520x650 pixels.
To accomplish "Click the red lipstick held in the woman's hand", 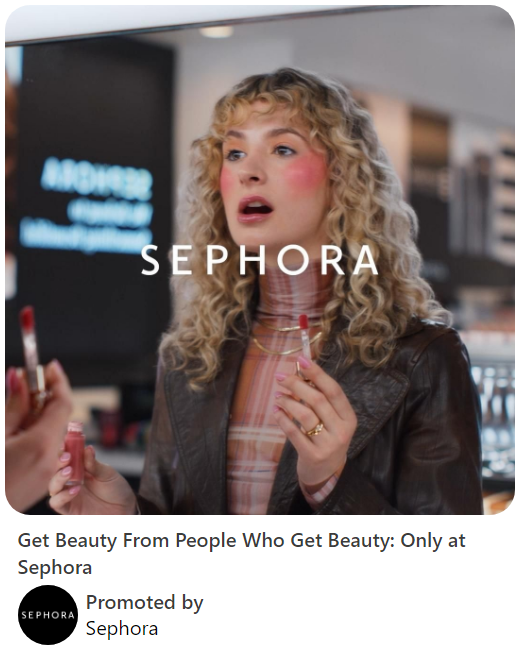I will click(303, 344).
